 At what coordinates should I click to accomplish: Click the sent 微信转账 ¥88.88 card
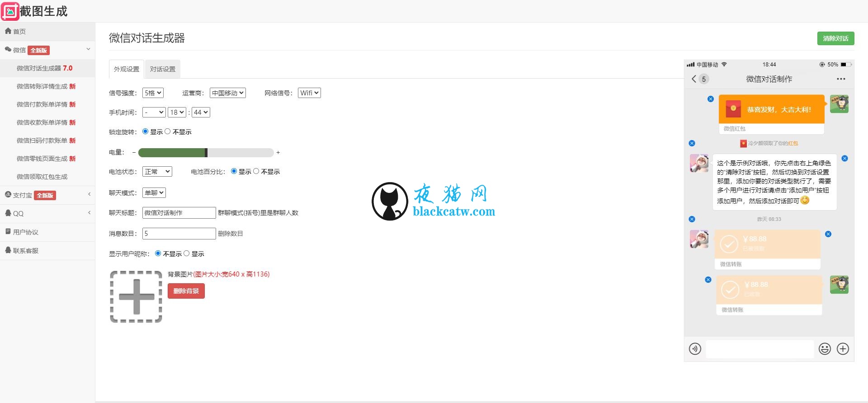[x=769, y=295]
